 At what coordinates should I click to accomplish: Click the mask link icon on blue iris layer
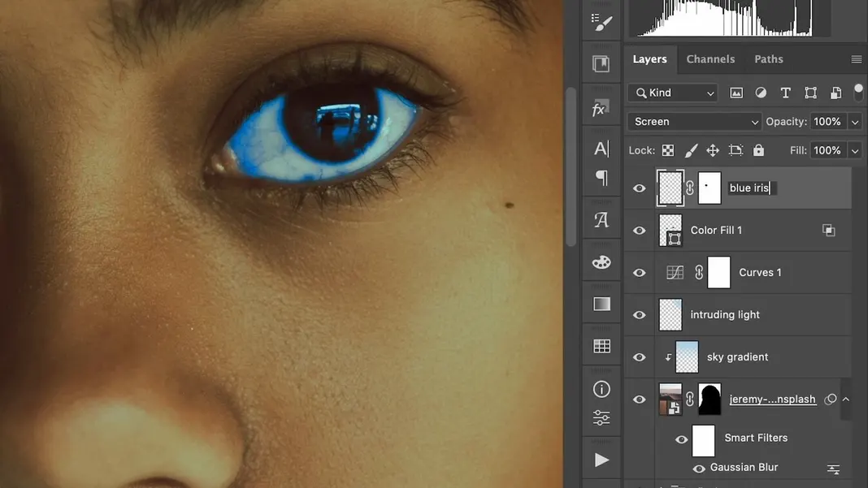point(690,188)
